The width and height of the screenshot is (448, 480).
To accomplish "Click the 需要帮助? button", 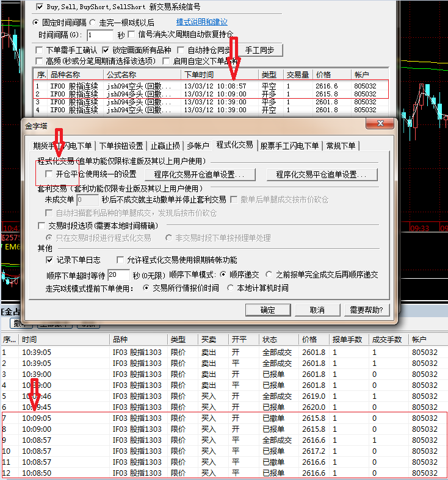I will [x=366, y=310].
